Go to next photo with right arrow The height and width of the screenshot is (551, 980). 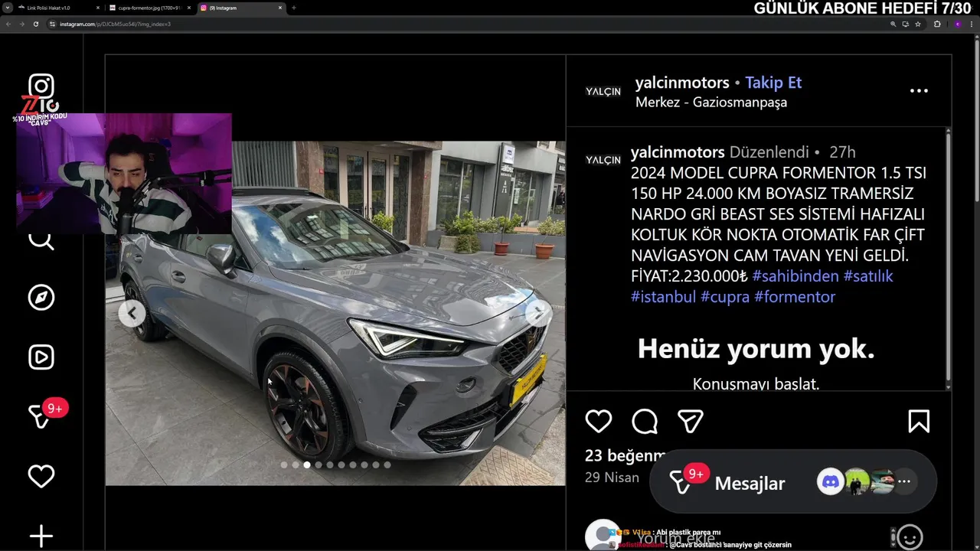point(538,313)
